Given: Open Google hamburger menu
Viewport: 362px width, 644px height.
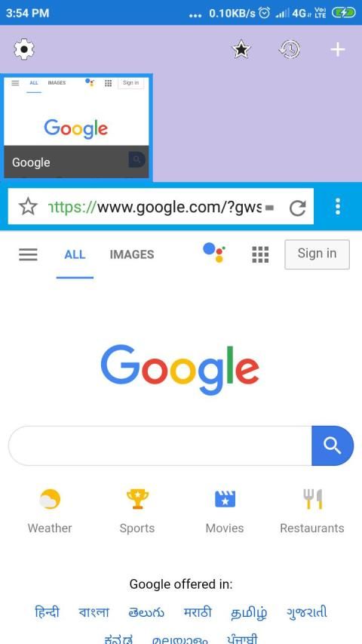Looking at the screenshot, I should coord(29,254).
